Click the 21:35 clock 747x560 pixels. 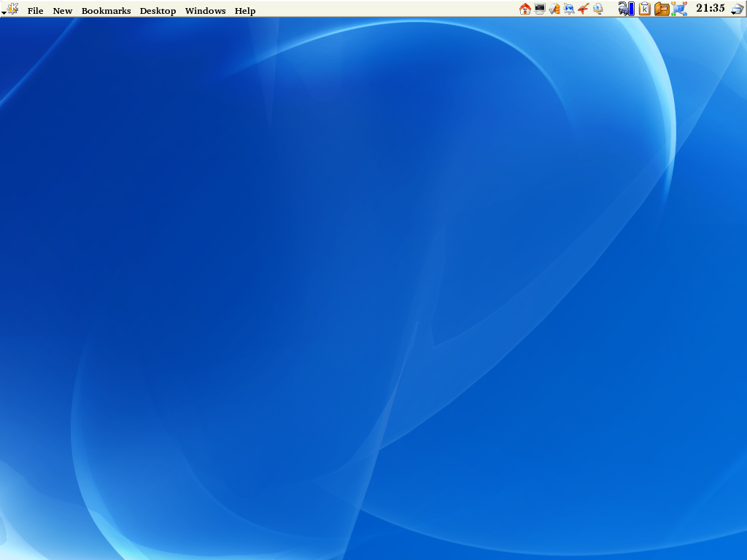click(711, 8)
